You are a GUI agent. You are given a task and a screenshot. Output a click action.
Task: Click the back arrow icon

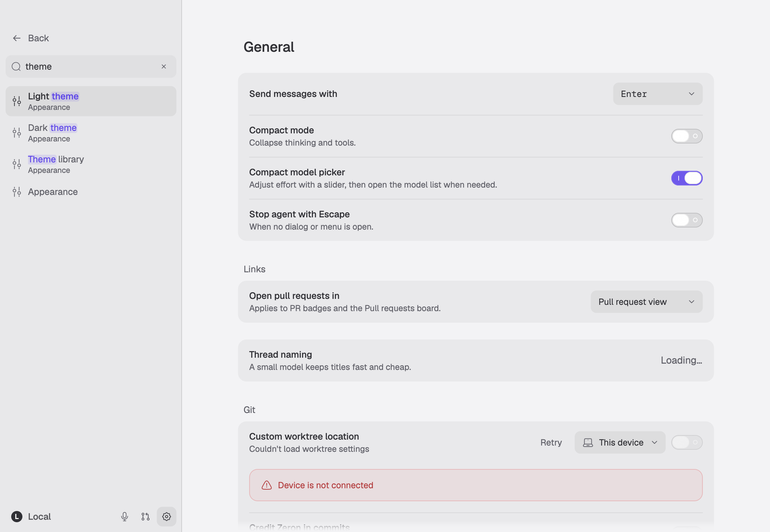point(17,38)
